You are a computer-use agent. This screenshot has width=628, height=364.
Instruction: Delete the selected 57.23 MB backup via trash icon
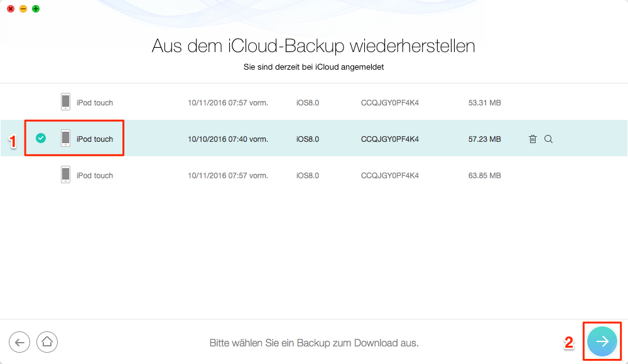click(533, 139)
